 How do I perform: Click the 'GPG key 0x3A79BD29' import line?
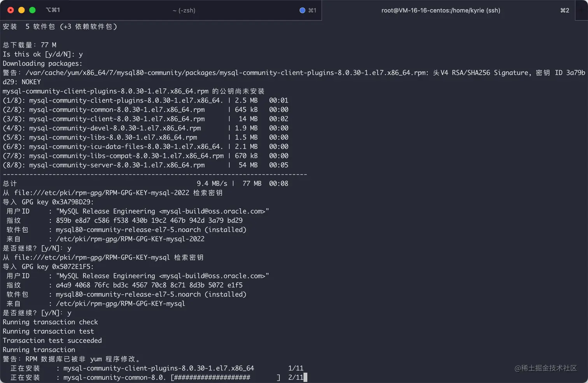pyautogui.click(x=48, y=202)
